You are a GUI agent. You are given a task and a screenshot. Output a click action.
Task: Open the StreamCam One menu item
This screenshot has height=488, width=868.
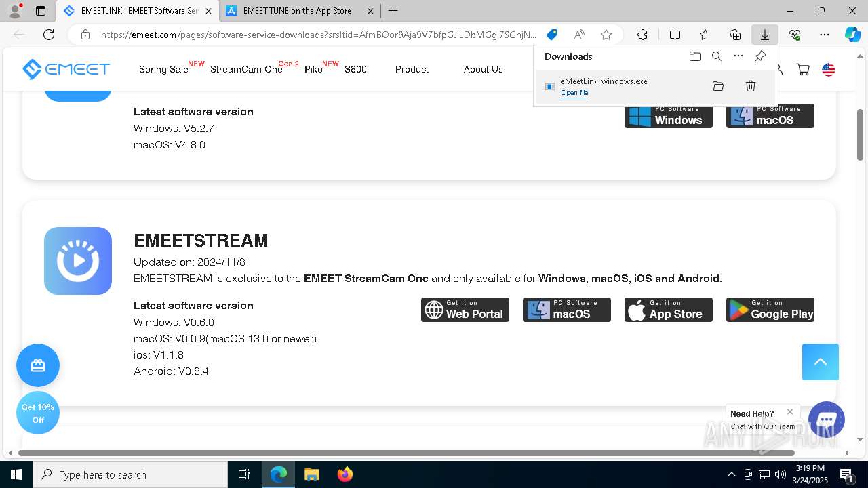coord(246,69)
